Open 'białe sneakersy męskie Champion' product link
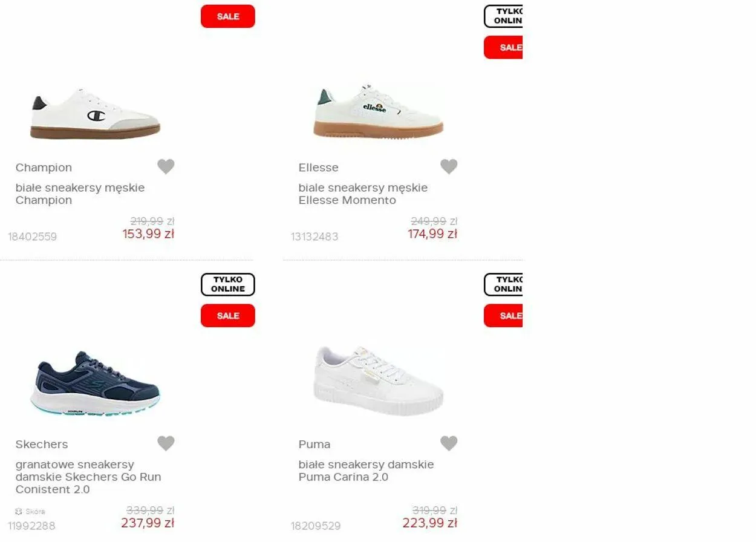 click(80, 194)
